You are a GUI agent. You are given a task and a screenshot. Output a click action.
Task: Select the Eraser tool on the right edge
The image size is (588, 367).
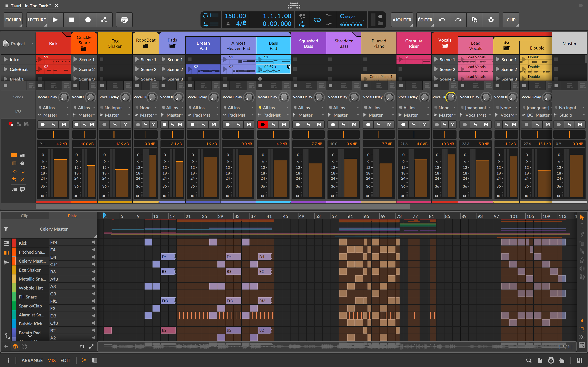[x=582, y=260]
